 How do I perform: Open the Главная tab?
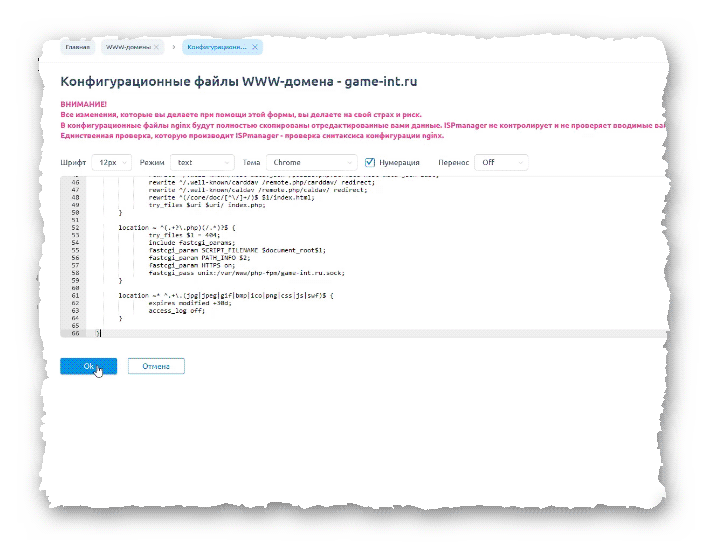click(78, 47)
